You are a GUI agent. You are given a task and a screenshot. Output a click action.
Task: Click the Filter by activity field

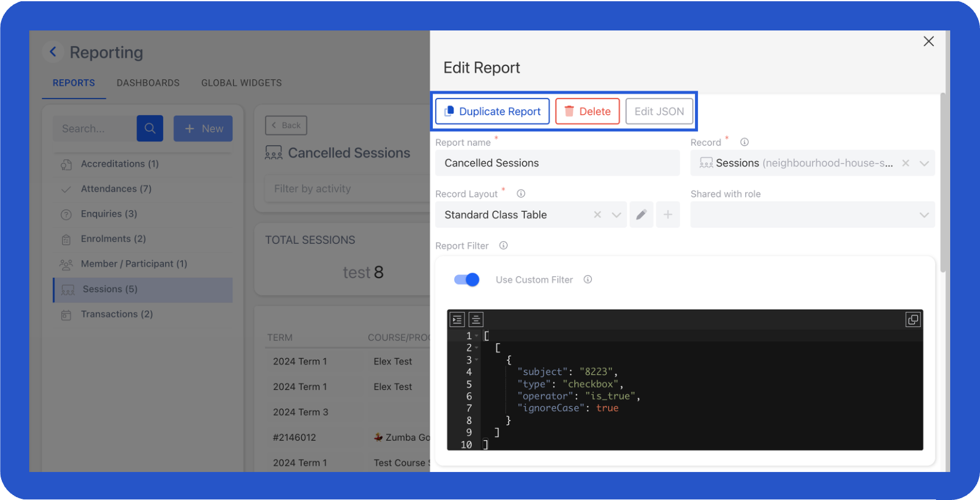348,189
